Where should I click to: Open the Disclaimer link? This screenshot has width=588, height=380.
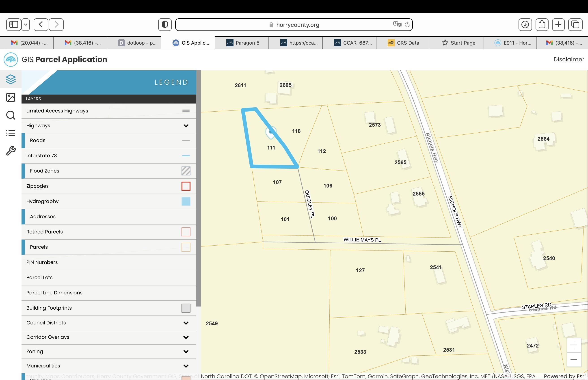point(569,59)
